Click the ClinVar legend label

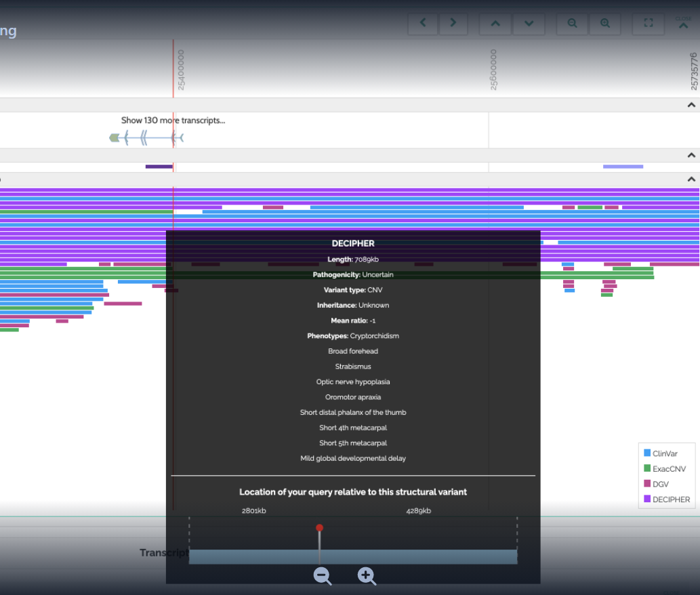click(x=665, y=453)
